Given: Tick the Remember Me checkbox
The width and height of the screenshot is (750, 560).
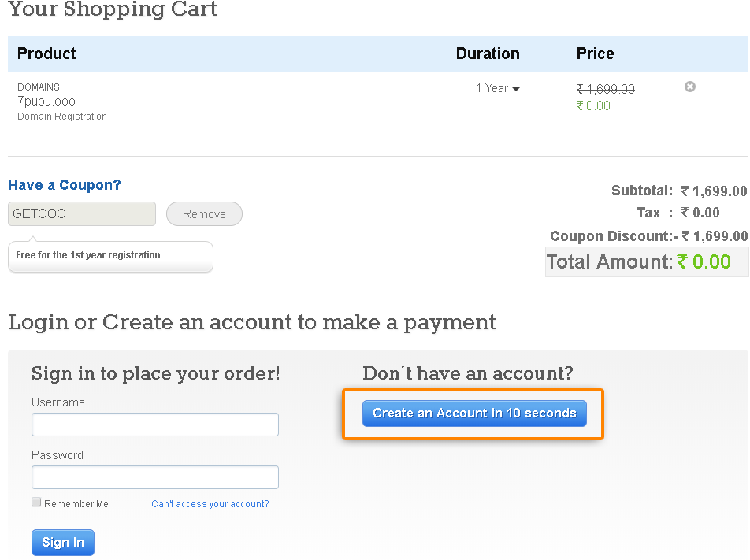Looking at the screenshot, I should (x=36, y=503).
